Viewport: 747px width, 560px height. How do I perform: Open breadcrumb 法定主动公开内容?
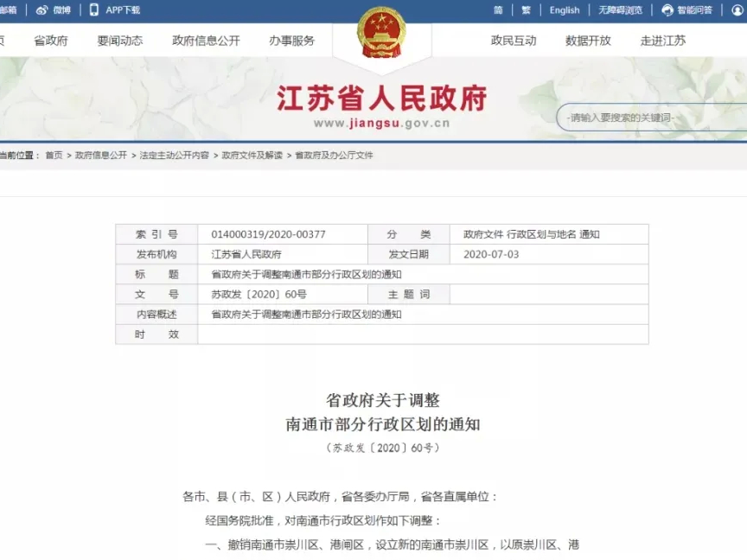pos(175,156)
